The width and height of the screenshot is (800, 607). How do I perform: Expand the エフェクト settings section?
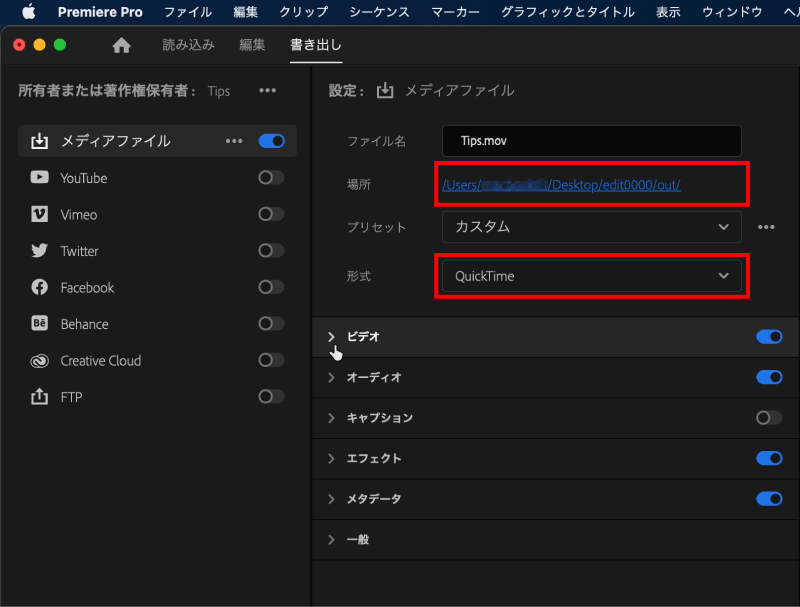[x=331, y=458]
